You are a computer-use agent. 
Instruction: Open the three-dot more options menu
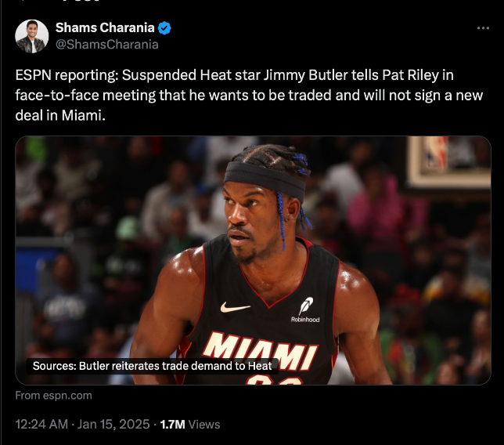coord(483,28)
